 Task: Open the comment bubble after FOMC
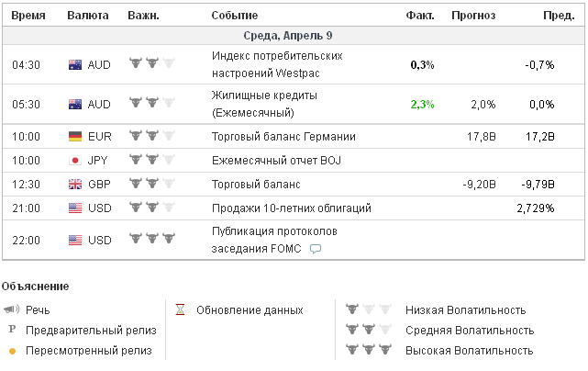(316, 249)
